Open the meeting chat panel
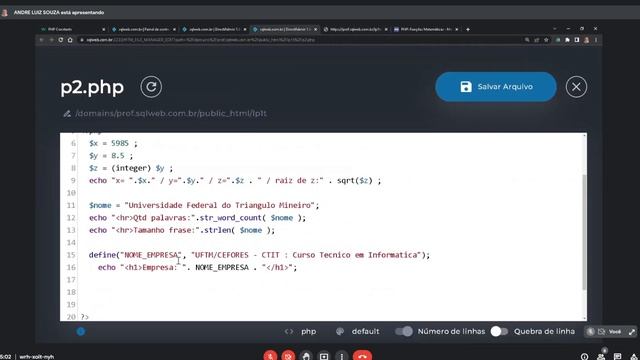Image resolution: width=640 pixels, height=360 pixels. tap(618, 357)
